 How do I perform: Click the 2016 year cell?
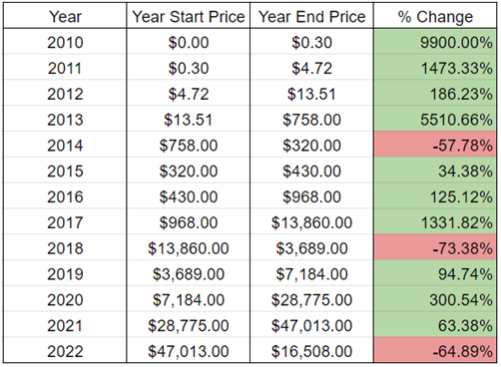point(65,197)
